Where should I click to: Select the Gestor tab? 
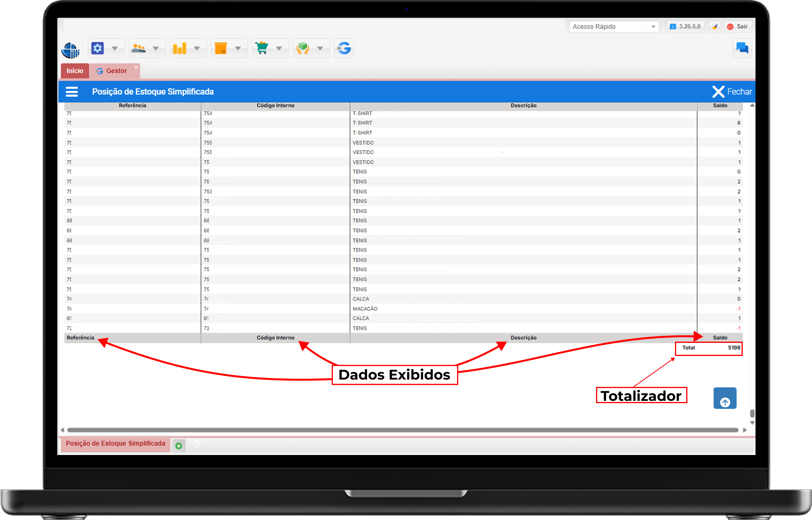116,71
